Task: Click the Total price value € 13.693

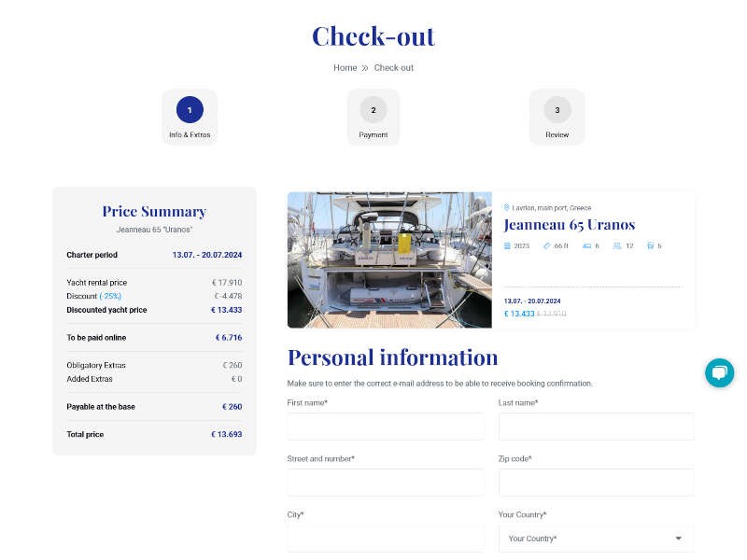Action: [x=227, y=434]
